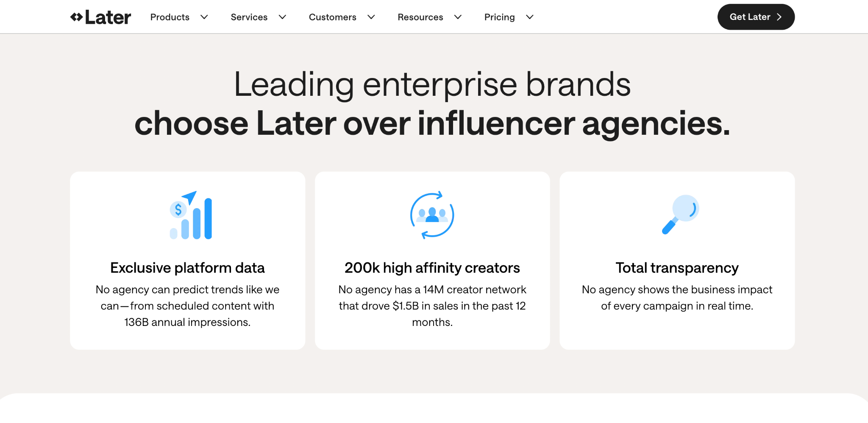Expand the Customers chevron arrow
This screenshot has height=423, width=868.
371,17
